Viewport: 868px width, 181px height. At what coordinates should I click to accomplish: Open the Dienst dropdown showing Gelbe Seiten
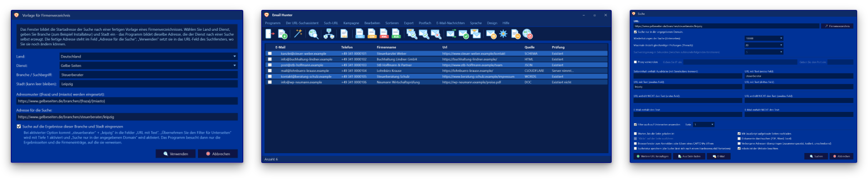[149, 65]
